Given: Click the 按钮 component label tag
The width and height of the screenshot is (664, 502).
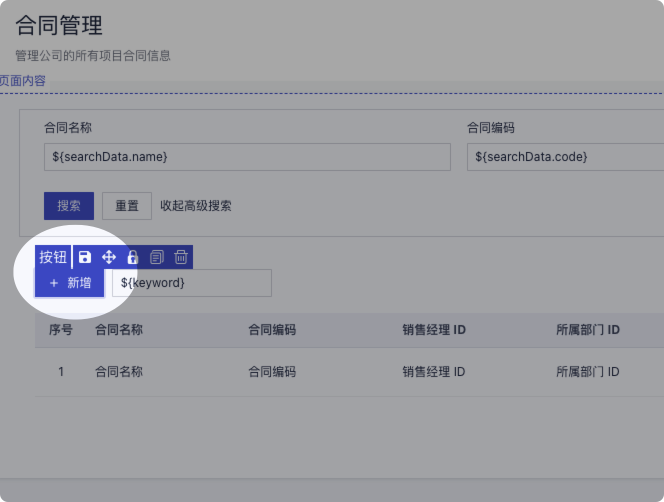Looking at the screenshot, I should click(53, 257).
